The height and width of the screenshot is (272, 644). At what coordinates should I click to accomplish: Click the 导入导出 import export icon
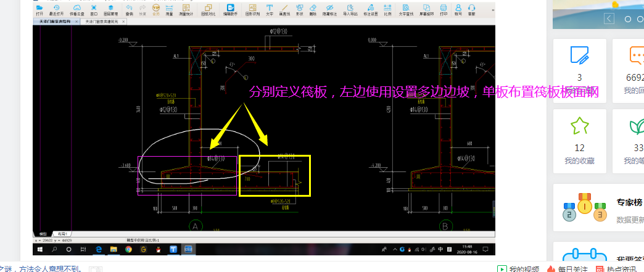click(350, 10)
